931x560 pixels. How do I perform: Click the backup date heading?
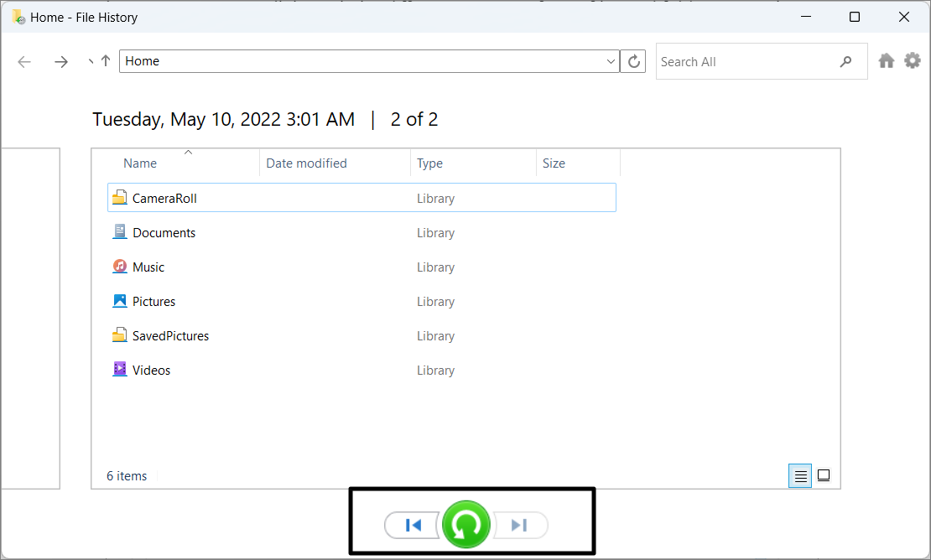pyautogui.click(x=223, y=119)
